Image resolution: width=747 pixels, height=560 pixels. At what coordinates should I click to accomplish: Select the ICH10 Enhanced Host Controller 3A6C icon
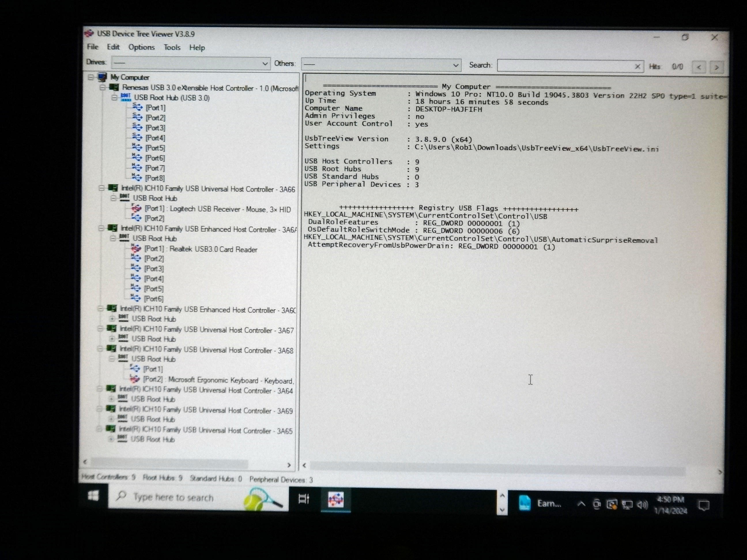coord(112,309)
